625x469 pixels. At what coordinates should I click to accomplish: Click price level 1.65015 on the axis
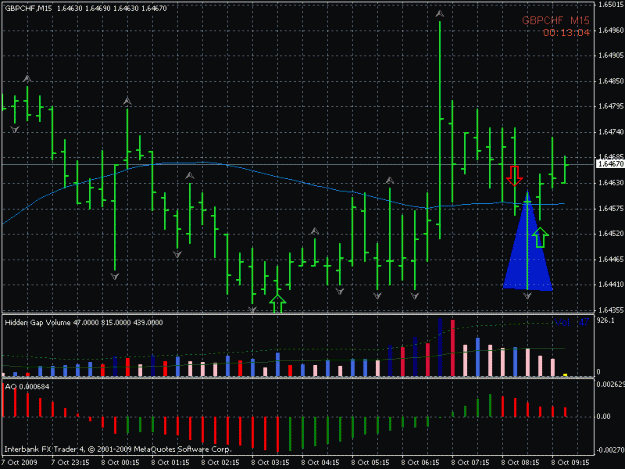click(x=611, y=4)
